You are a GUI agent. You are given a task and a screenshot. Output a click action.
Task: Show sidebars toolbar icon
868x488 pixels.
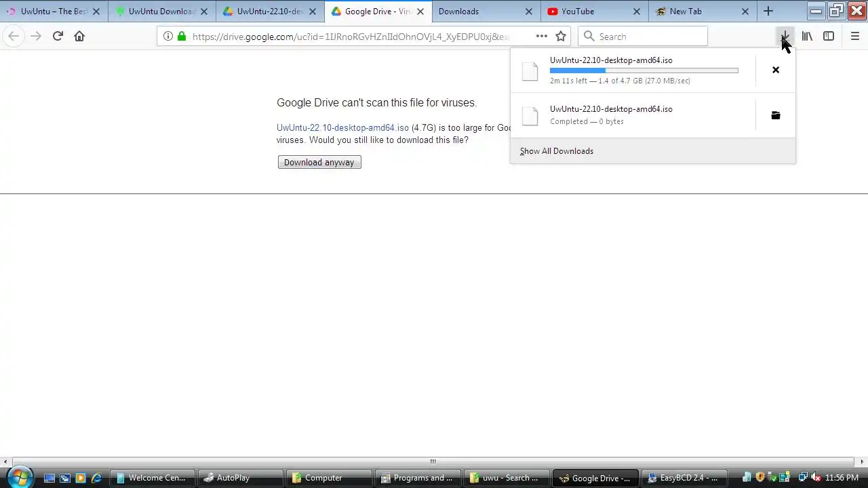click(829, 36)
